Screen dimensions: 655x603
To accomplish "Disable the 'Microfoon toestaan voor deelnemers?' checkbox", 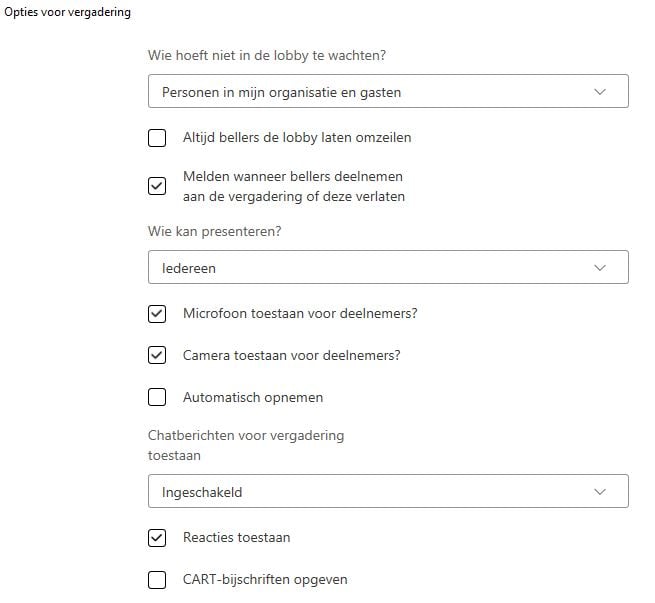I will click(x=157, y=314).
